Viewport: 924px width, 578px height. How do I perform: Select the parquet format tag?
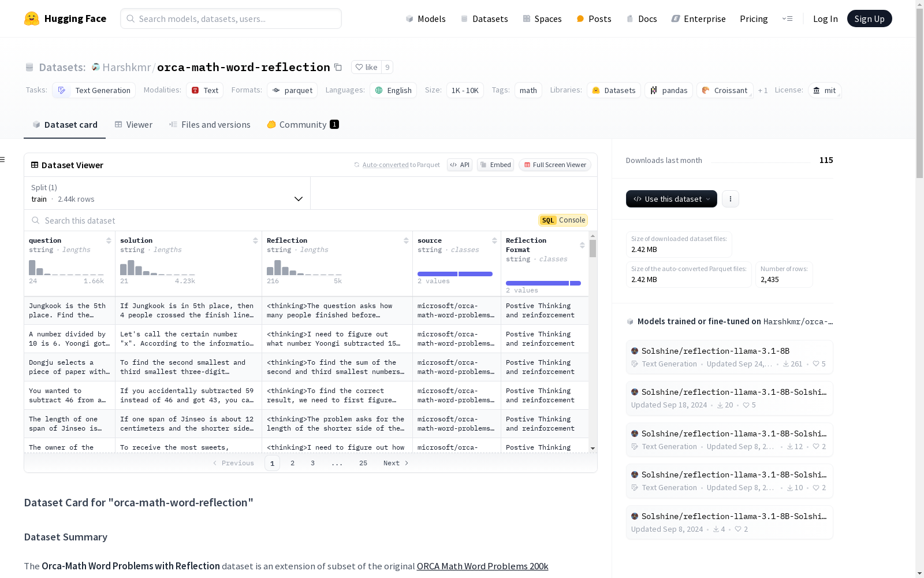point(292,90)
